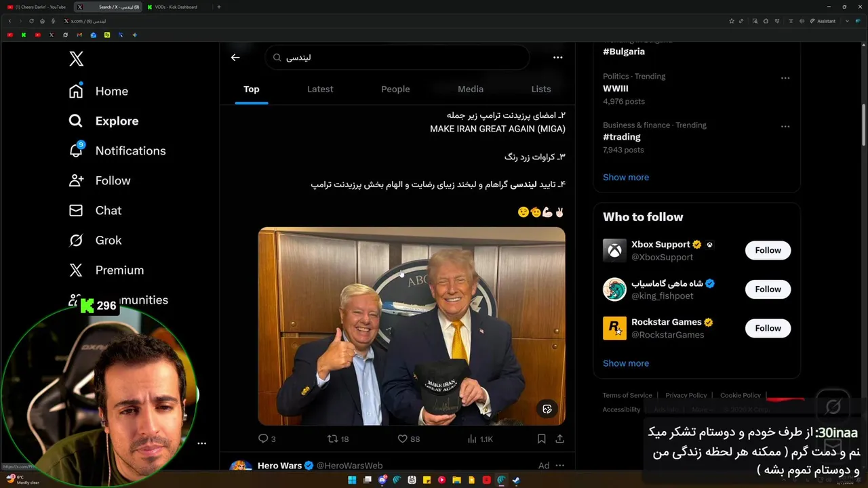Screen dimensions: 868x488
Task: Open account options dots beside webcam overlay
Action: pyautogui.click(x=201, y=443)
